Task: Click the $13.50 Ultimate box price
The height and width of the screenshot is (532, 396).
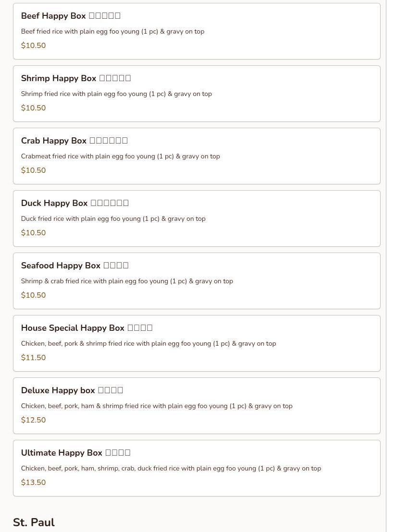Action: (33, 483)
